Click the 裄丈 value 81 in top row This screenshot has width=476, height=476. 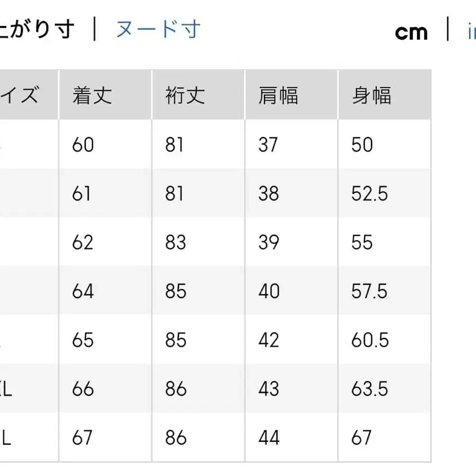pyautogui.click(x=174, y=145)
